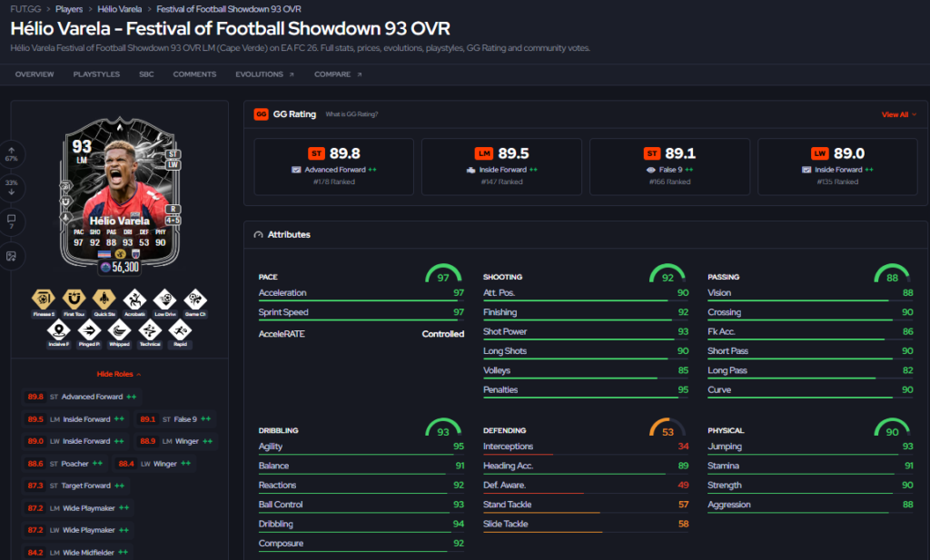Click the What is GG Rating link

[x=351, y=114]
